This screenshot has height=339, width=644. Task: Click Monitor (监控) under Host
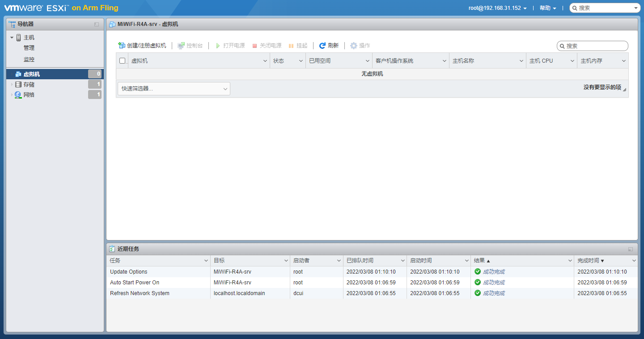click(29, 60)
